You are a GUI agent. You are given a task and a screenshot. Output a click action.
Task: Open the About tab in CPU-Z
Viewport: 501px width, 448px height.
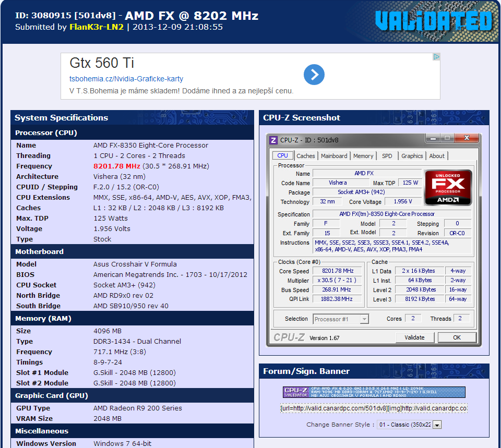point(436,156)
